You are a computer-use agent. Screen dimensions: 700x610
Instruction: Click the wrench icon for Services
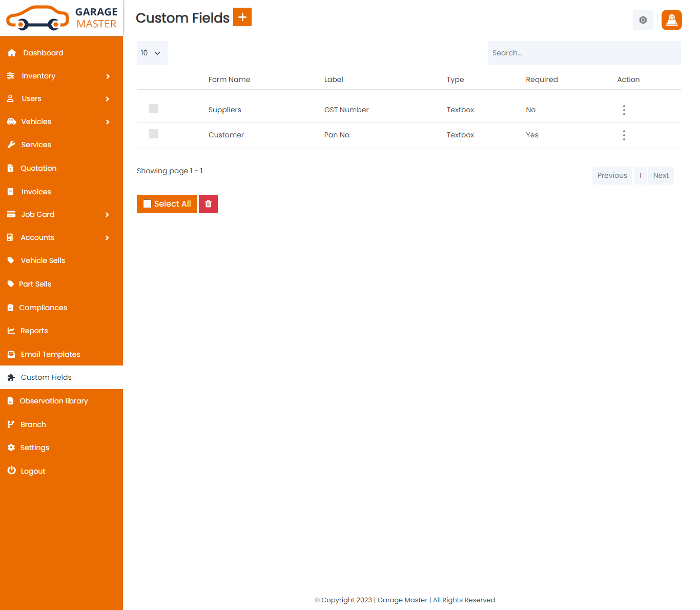[11, 145]
